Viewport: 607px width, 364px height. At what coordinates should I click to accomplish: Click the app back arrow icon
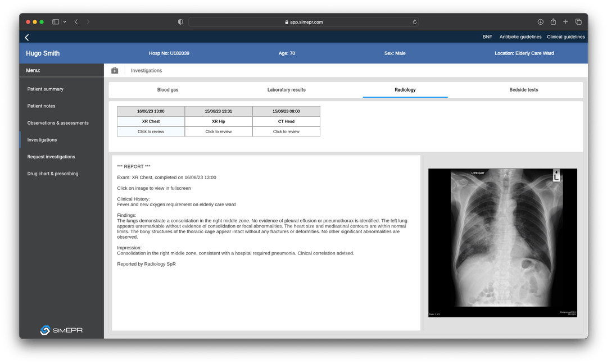(27, 37)
